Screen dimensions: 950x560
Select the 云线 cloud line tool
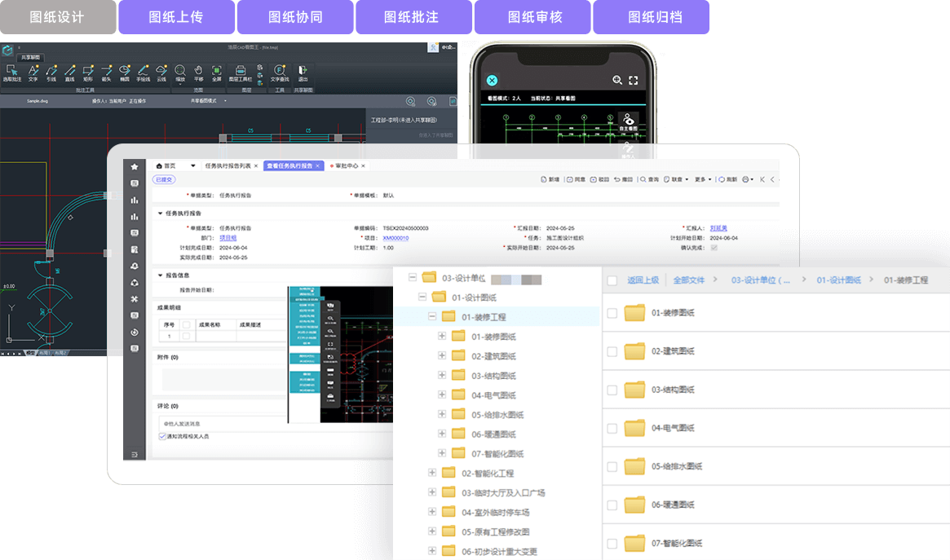point(161,73)
